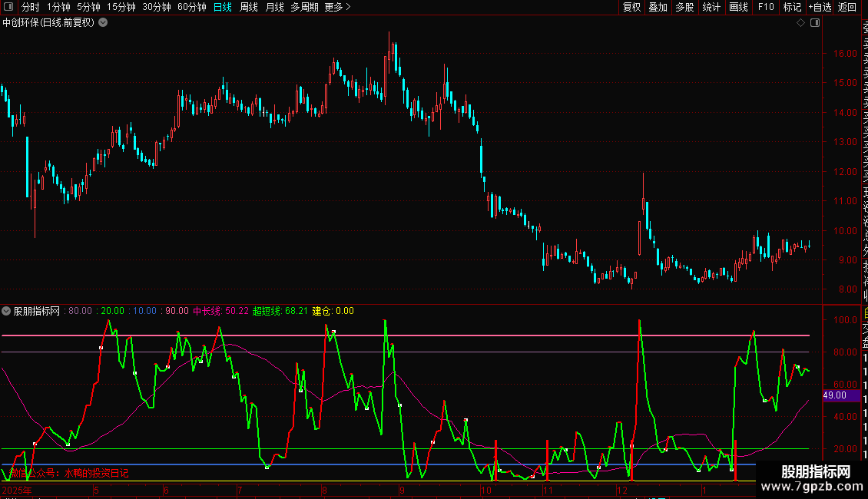868x499 pixels.
Task: Expand the 更多 periods menu
Action: click(x=337, y=8)
